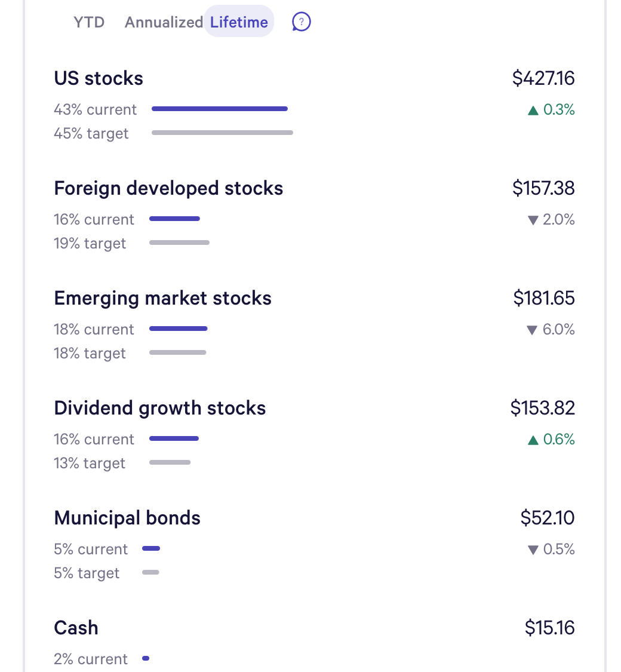Open the US stocks holding
Screen dimensions: 621x672
click(x=99, y=78)
